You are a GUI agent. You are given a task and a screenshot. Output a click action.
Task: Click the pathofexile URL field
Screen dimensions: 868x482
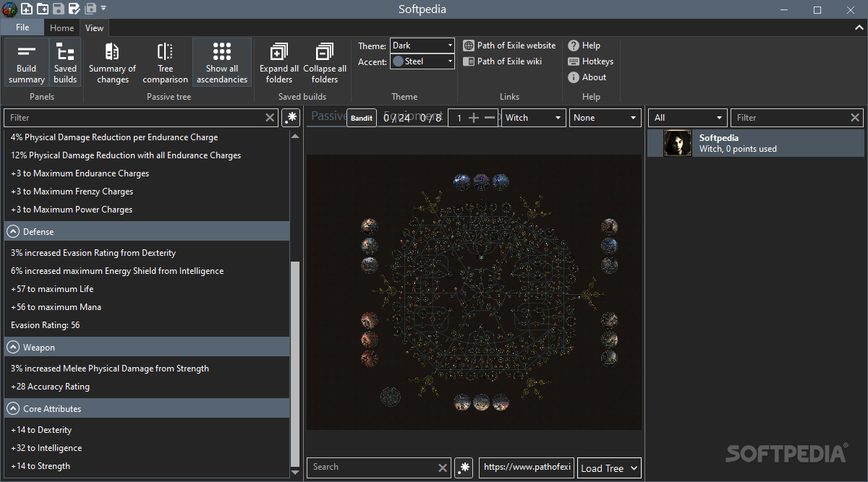click(527, 468)
